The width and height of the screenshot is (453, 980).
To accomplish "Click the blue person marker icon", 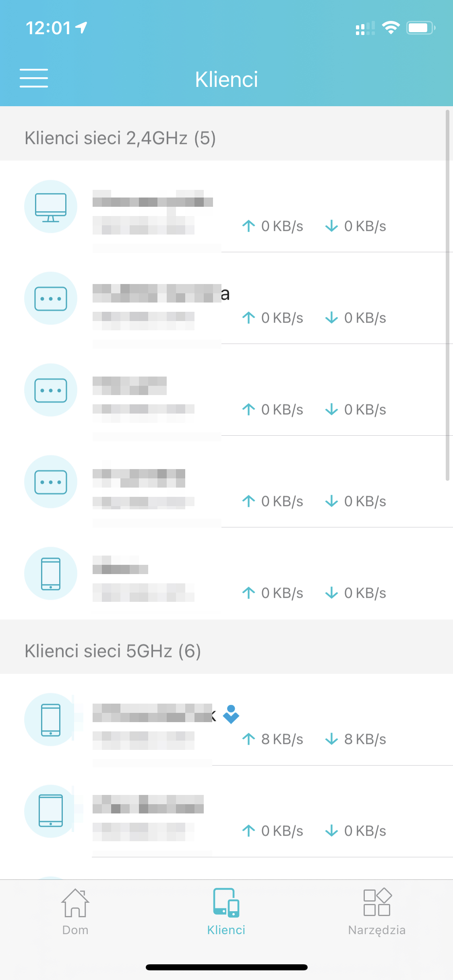I will point(231,714).
